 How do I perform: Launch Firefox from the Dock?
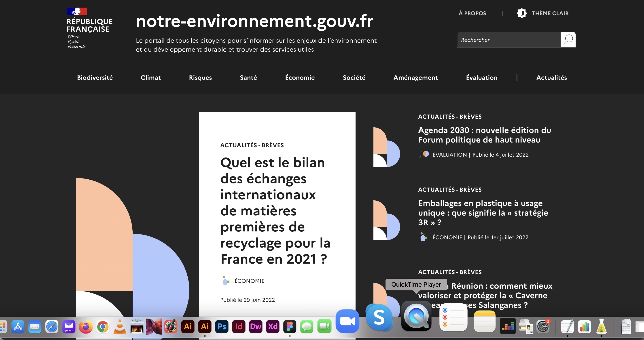(86, 326)
